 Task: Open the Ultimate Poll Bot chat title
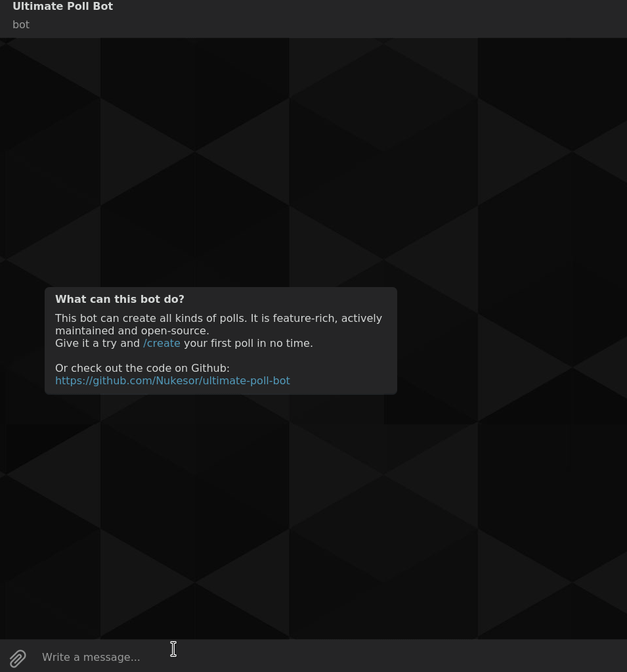click(63, 7)
